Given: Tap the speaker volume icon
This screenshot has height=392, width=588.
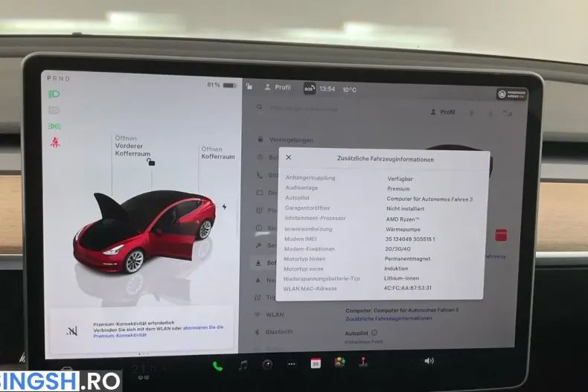Looking at the screenshot, I should coord(429,361).
